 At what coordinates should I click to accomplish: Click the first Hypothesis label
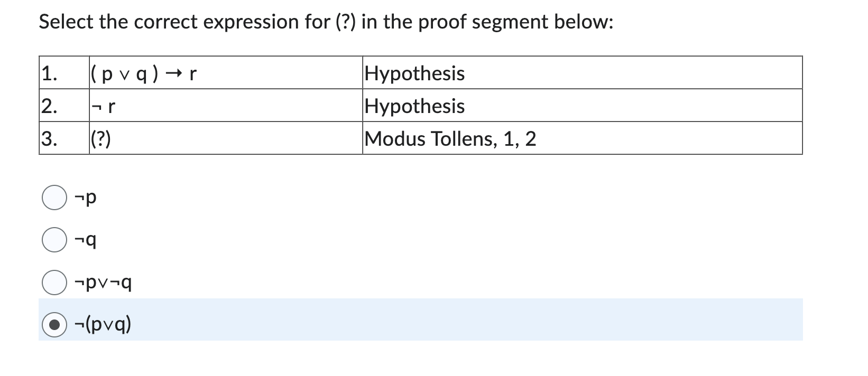click(x=414, y=73)
